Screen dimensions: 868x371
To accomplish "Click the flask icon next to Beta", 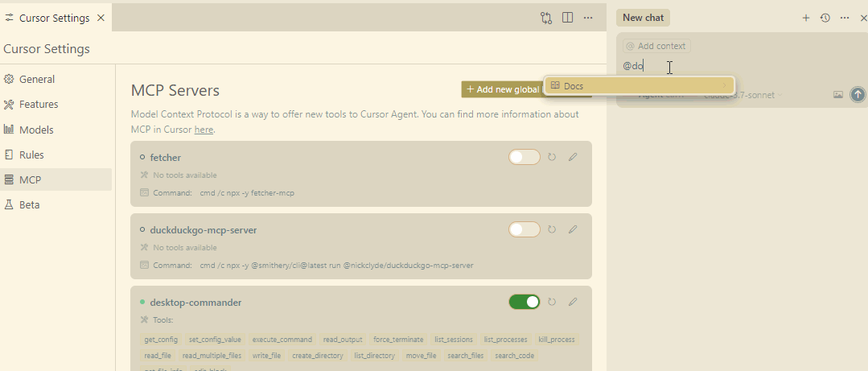I will click(8, 205).
